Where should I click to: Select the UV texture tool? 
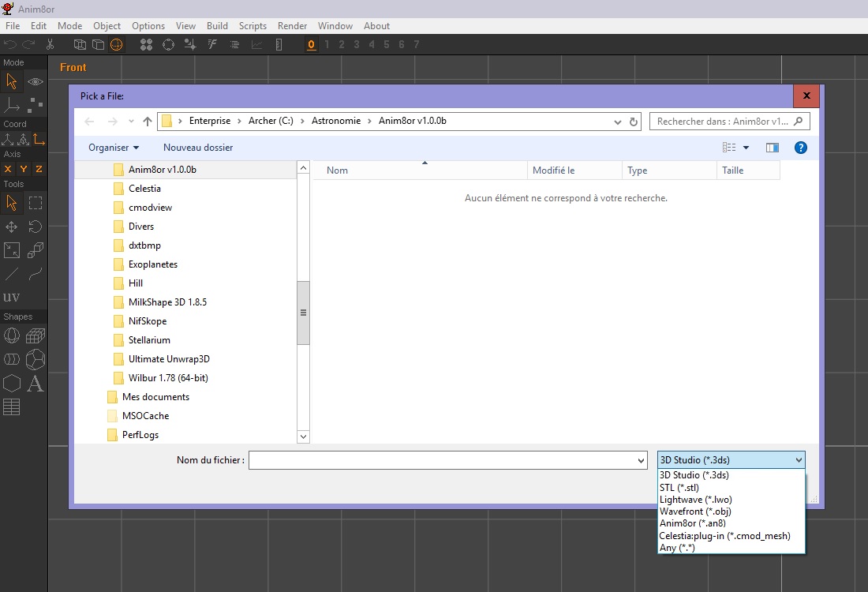pos(12,298)
